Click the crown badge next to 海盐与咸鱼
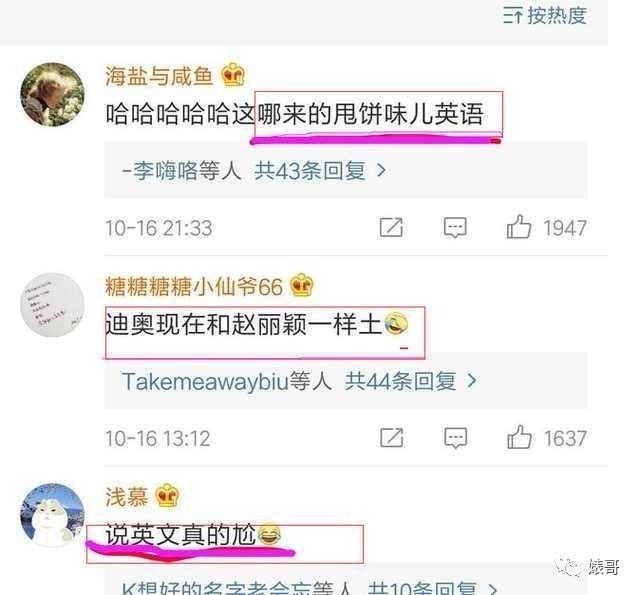Image resolution: width=640 pixels, height=595 pixels. (233, 74)
